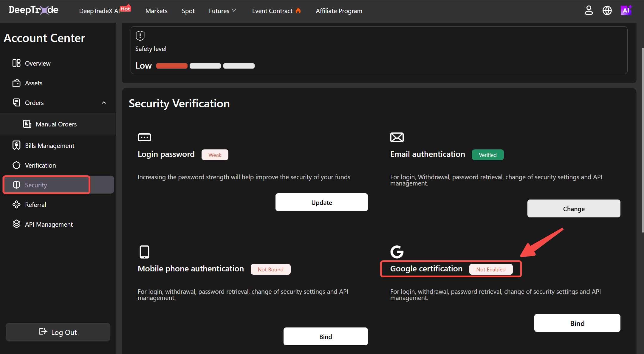Click the Verified email status badge
Screen dimensions: 644x354
(x=488, y=155)
